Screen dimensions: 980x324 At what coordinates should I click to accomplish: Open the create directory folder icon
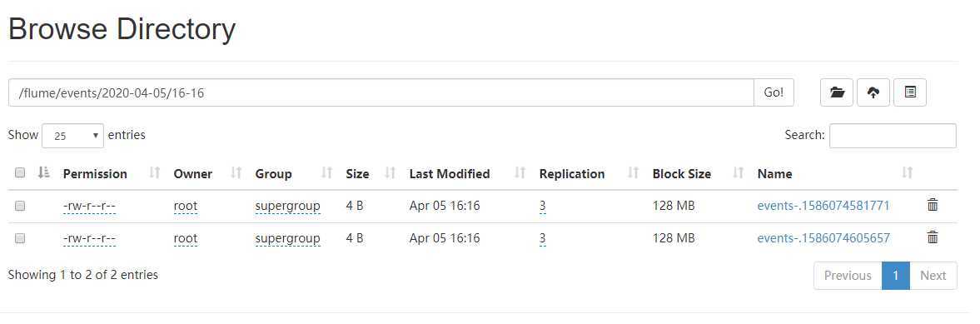pyautogui.click(x=836, y=92)
